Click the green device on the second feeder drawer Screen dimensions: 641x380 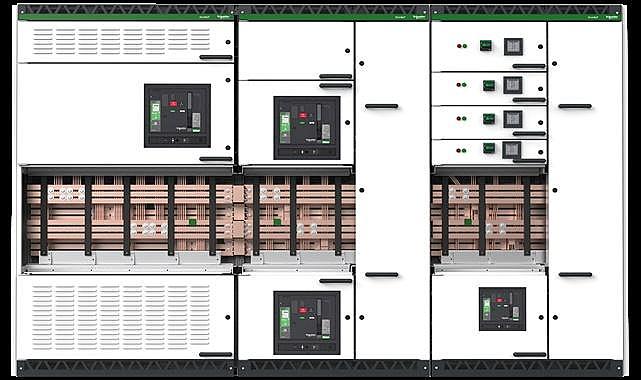(489, 85)
